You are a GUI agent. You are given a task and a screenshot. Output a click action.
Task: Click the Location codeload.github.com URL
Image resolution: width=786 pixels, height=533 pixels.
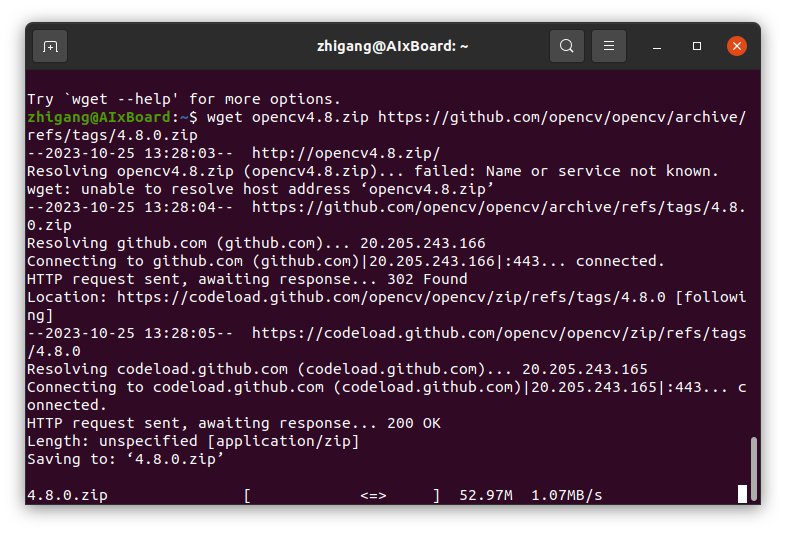click(391, 297)
